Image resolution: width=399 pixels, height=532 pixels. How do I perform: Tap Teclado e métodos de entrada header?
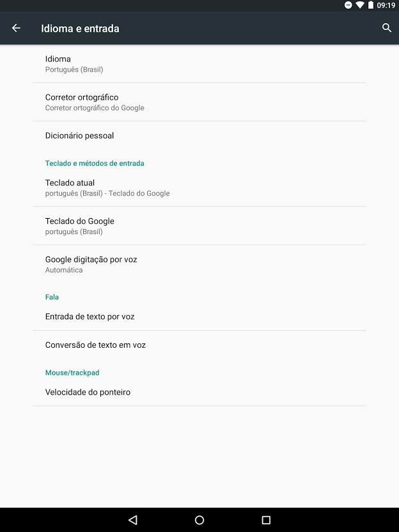click(95, 163)
